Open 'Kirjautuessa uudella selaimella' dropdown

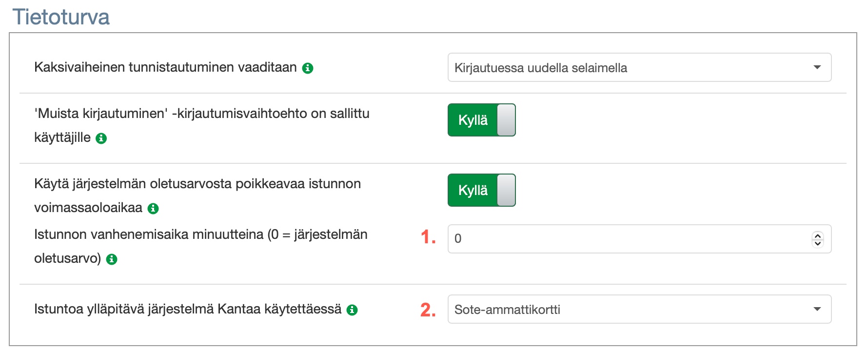point(639,67)
